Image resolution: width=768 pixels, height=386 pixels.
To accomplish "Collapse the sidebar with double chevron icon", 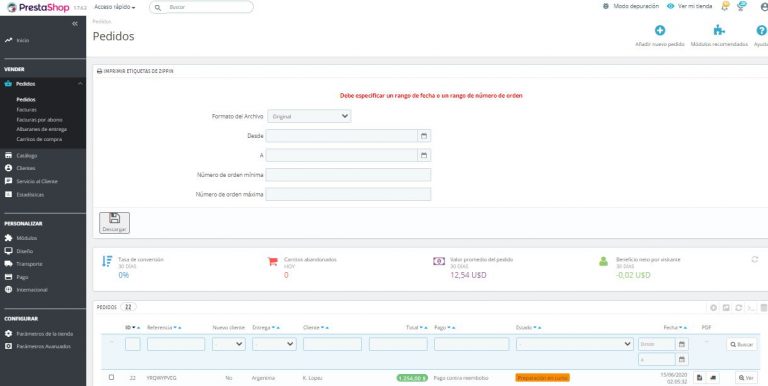I will pyautogui.click(x=75, y=24).
